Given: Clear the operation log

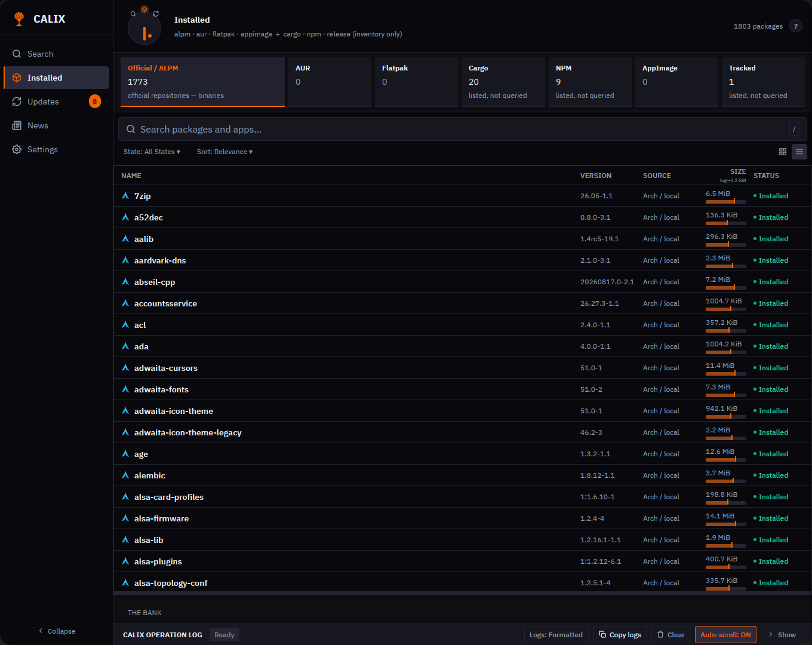Looking at the screenshot, I should click(670, 635).
